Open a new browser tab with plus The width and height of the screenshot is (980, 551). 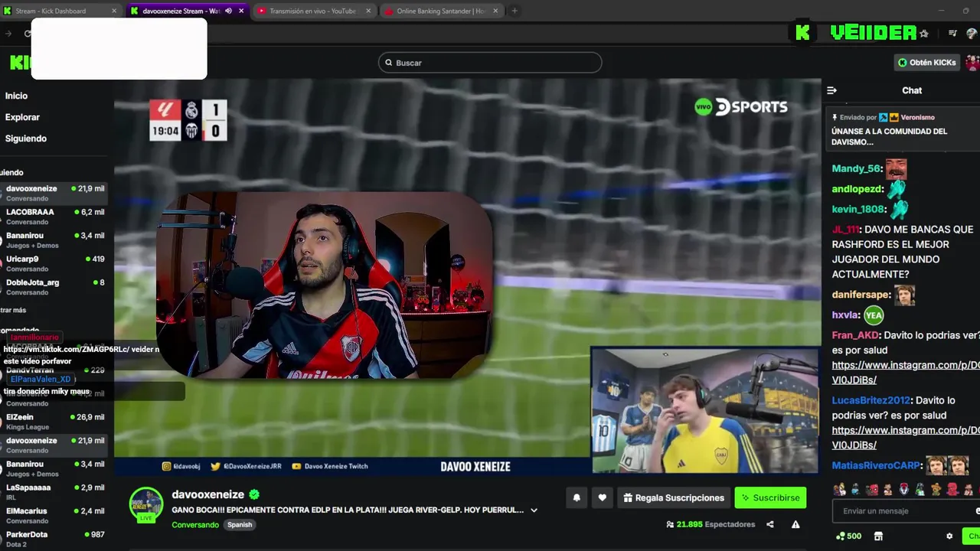point(514,11)
